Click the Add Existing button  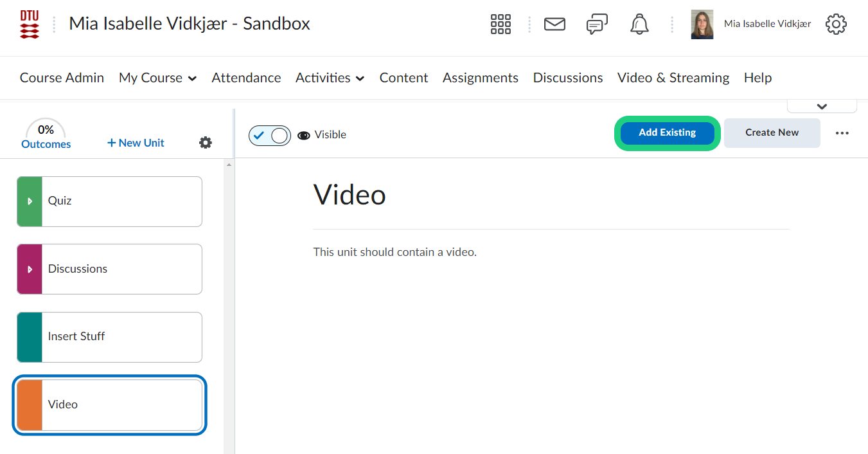click(667, 133)
